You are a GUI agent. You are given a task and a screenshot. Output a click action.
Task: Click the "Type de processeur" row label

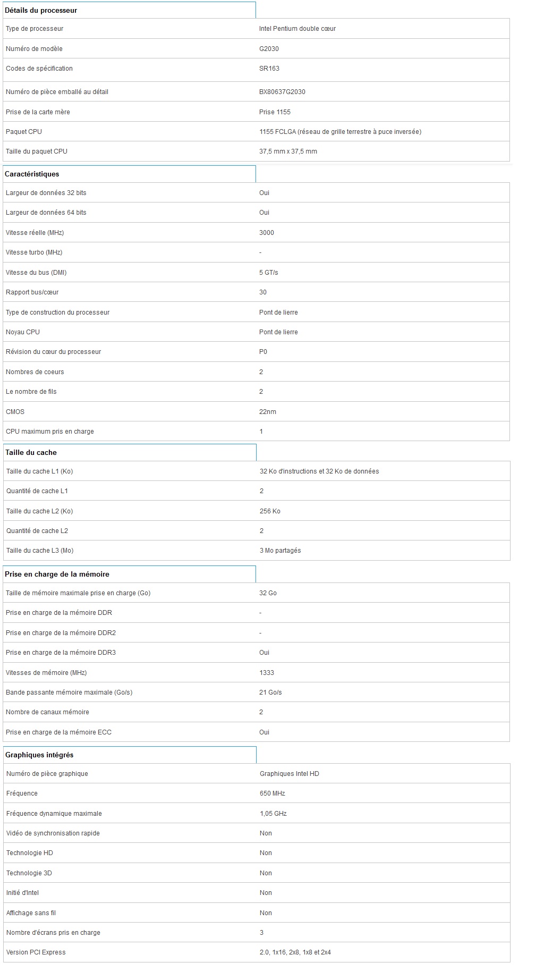click(35, 29)
